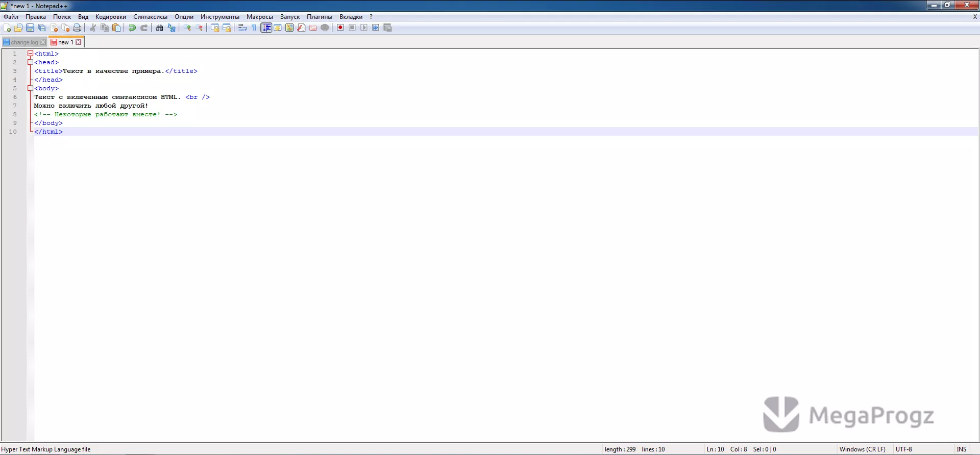980x455 pixels.
Task: Create a new document with New icon
Action: 7,28
